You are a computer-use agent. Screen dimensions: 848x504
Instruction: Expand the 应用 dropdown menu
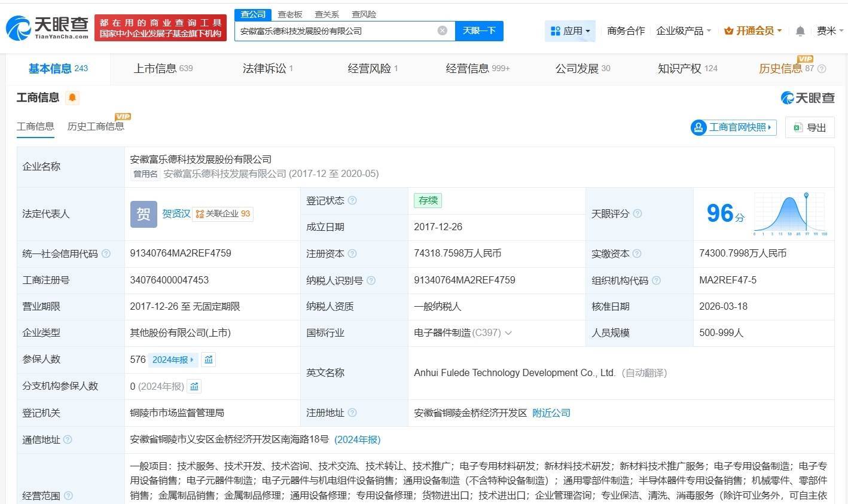pos(570,30)
